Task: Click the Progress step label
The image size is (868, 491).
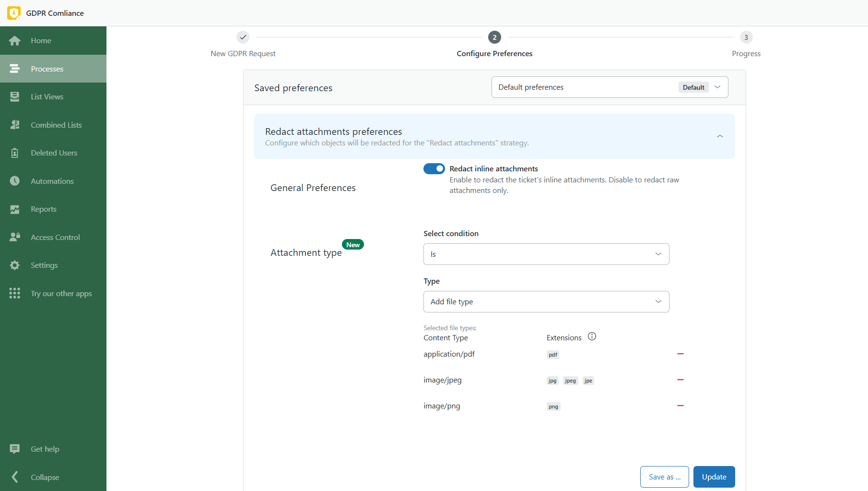Action: (746, 53)
